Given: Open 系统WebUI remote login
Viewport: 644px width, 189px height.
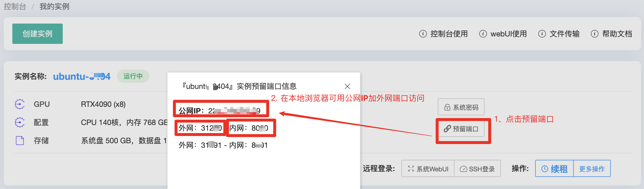Looking at the screenshot, I should [x=428, y=169].
